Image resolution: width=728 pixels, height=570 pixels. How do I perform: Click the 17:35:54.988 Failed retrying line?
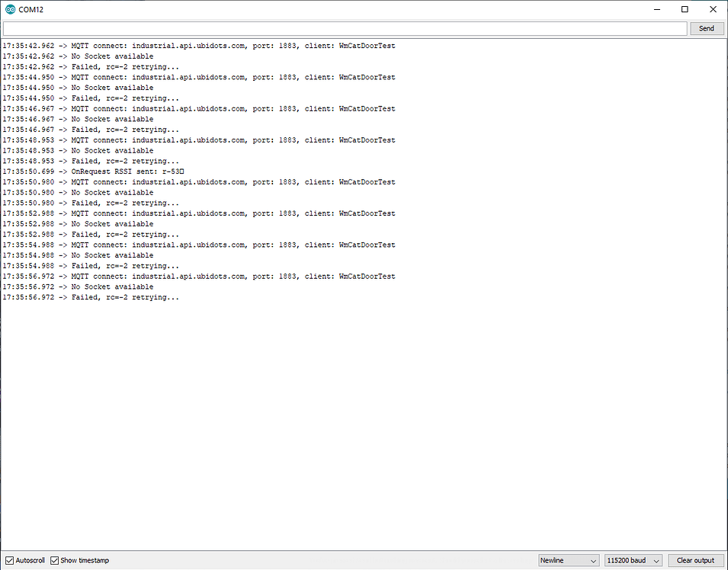point(91,266)
